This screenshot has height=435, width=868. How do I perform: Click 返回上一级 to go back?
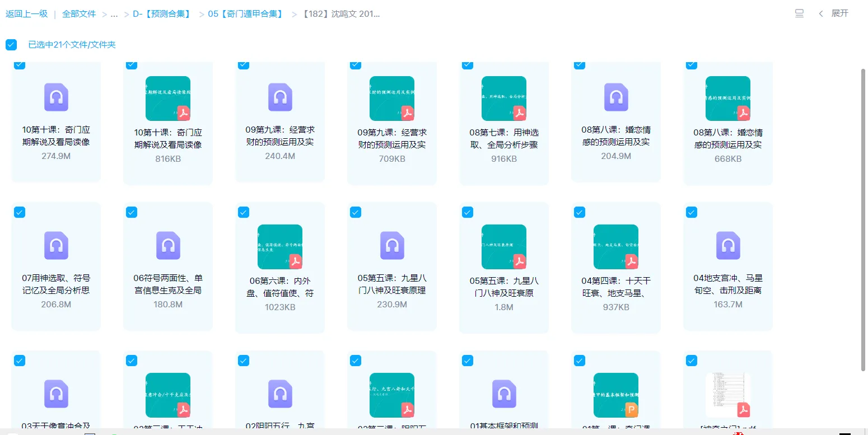26,13
